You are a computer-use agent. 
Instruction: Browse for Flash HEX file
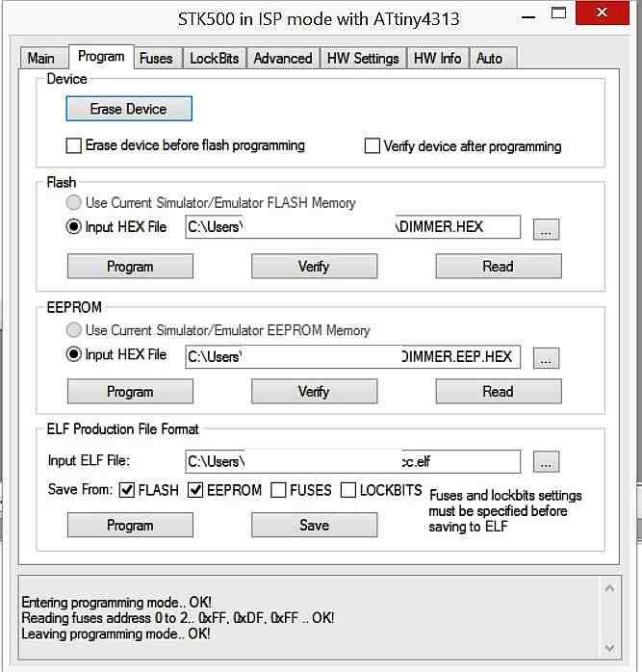click(546, 229)
